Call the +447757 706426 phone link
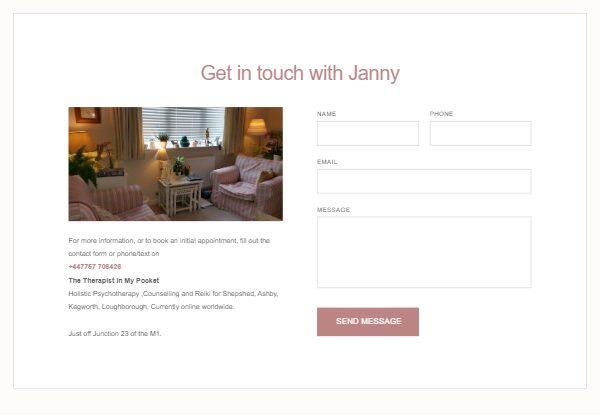Screen dimensions: 600x415 tap(95, 267)
